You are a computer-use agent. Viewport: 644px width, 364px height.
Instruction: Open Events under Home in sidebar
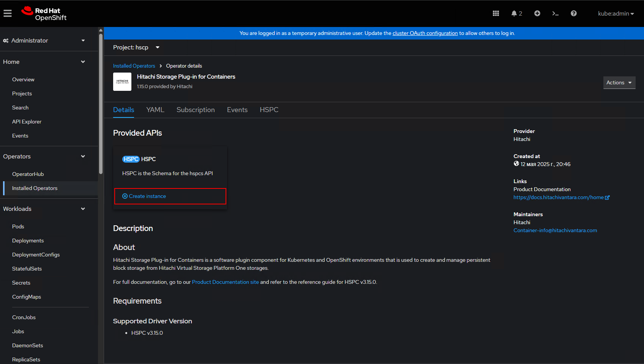pyautogui.click(x=20, y=136)
